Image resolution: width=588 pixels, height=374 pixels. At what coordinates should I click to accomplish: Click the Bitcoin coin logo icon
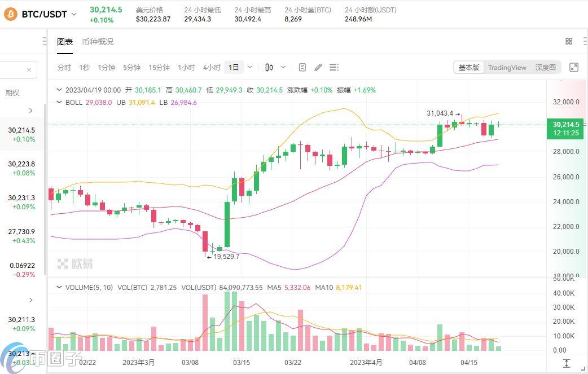coord(11,14)
